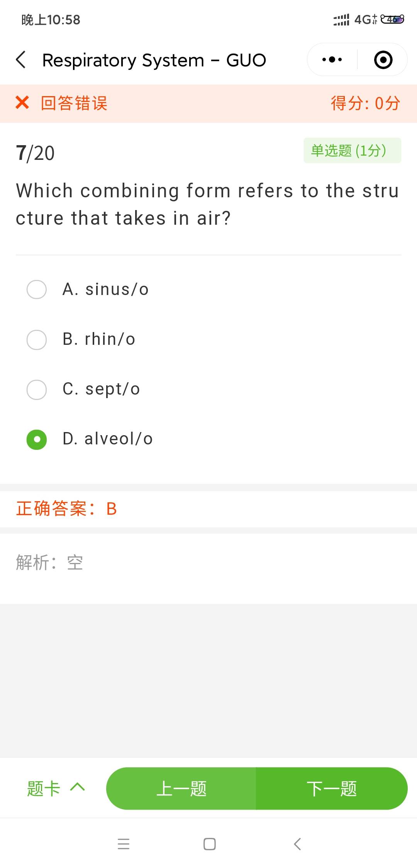The height and width of the screenshot is (868, 417).
Task: Tap the 7/20 question progress counter
Action: click(35, 153)
